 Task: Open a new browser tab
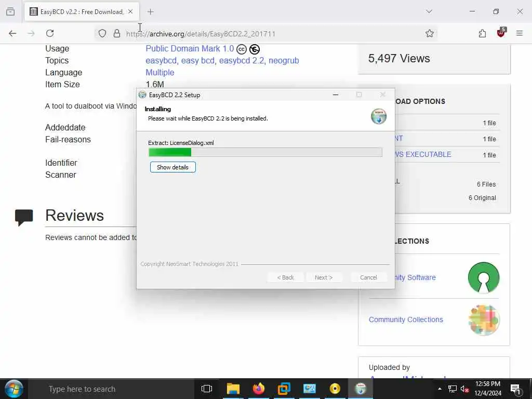(x=150, y=12)
